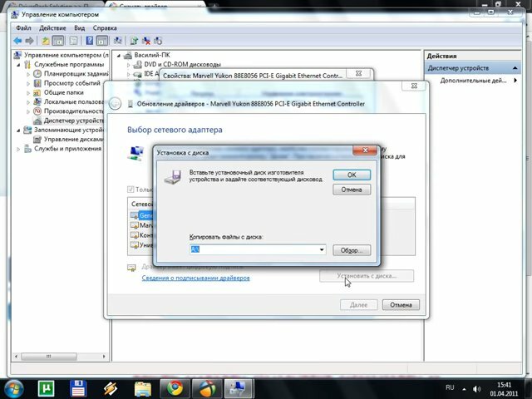This screenshot has width=532, height=399.
Task: Click back arrow in driver update wizard
Action: [x=115, y=103]
